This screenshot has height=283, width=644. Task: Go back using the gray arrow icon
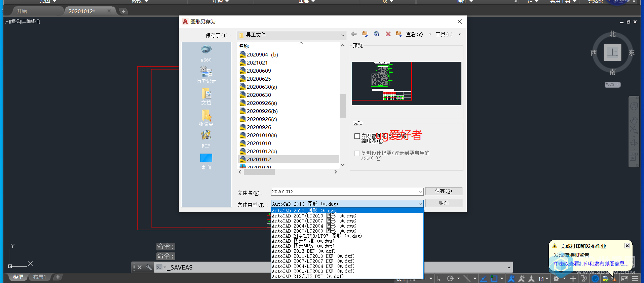354,34
